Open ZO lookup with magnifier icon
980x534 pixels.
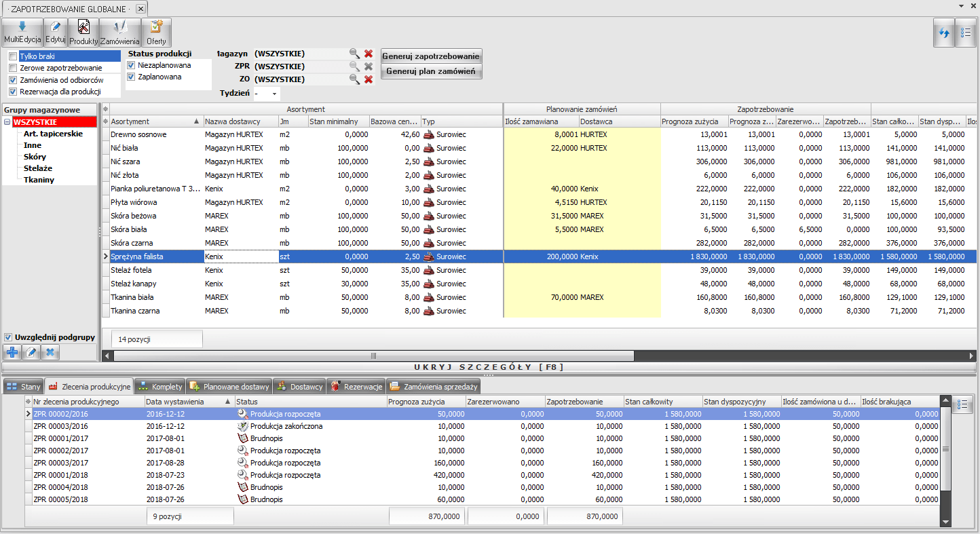click(354, 79)
